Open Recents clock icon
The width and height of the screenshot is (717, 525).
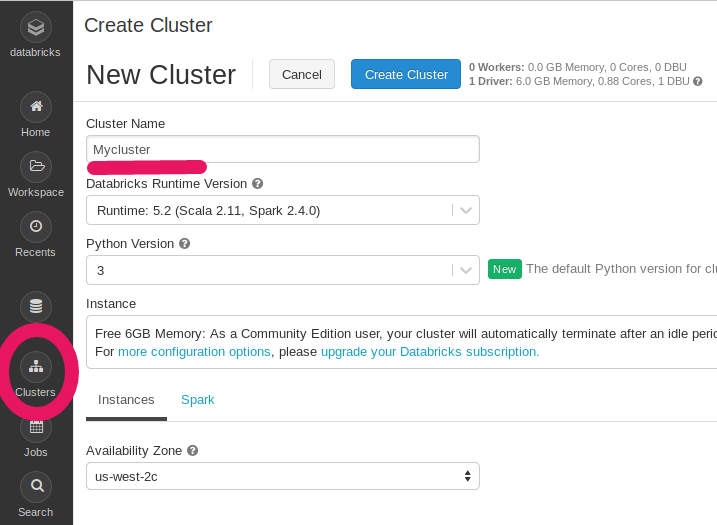click(36, 227)
